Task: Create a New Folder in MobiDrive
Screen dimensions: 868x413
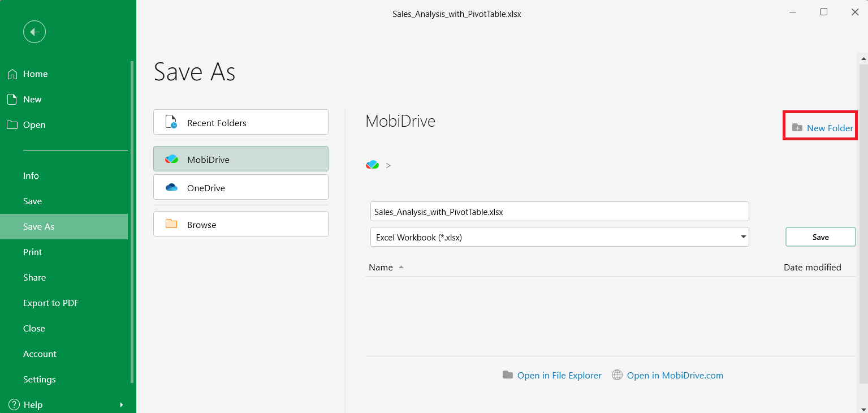Action: pos(823,128)
